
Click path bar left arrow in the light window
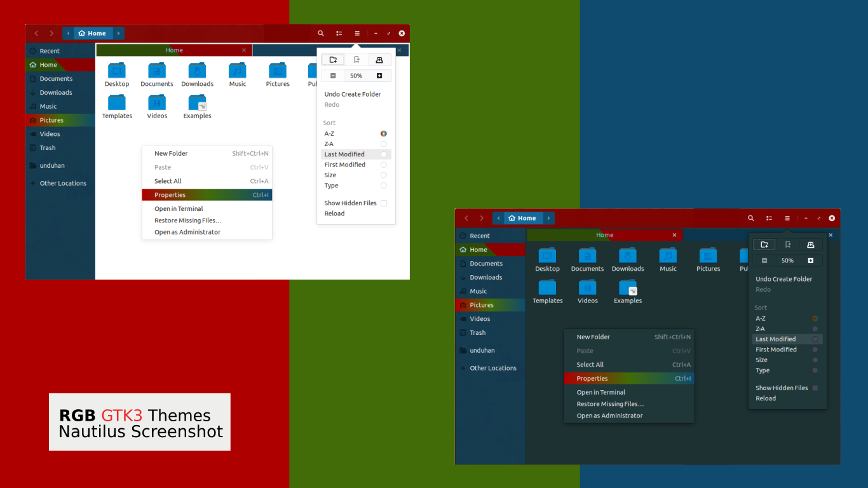tap(68, 33)
